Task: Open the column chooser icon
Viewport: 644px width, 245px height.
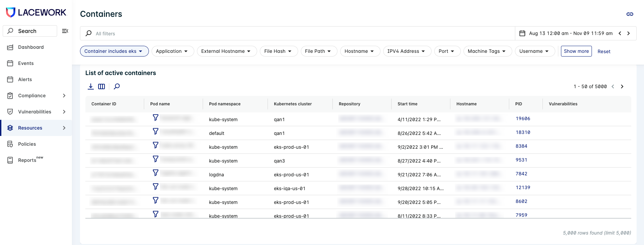Action: (102, 86)
